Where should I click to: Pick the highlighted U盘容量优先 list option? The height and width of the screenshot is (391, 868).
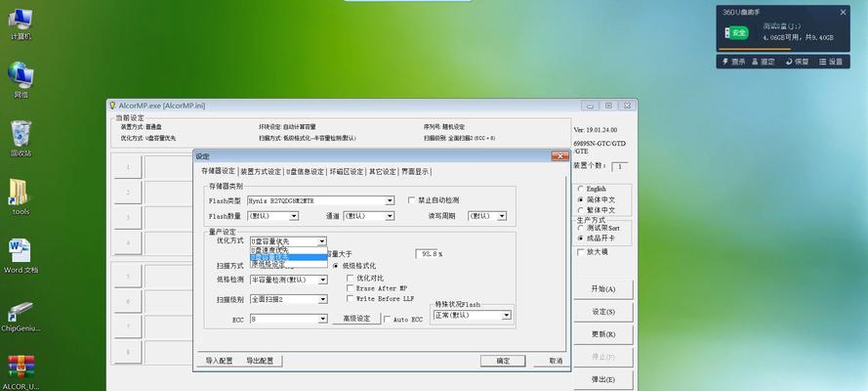pos(288,257)
